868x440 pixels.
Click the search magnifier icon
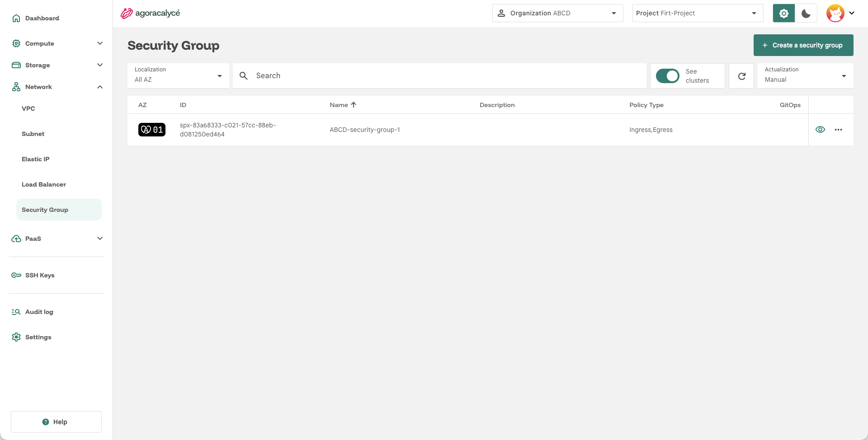[244, 76]
